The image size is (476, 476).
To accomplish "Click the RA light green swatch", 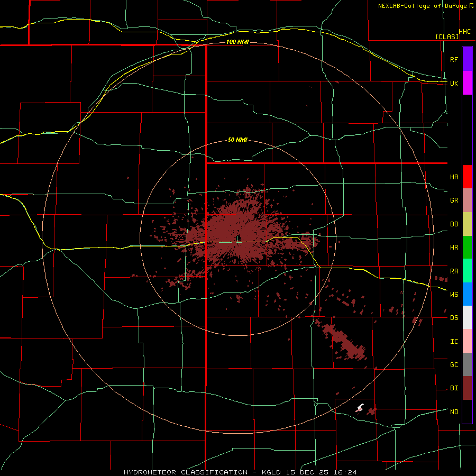I will click(467, 271).
